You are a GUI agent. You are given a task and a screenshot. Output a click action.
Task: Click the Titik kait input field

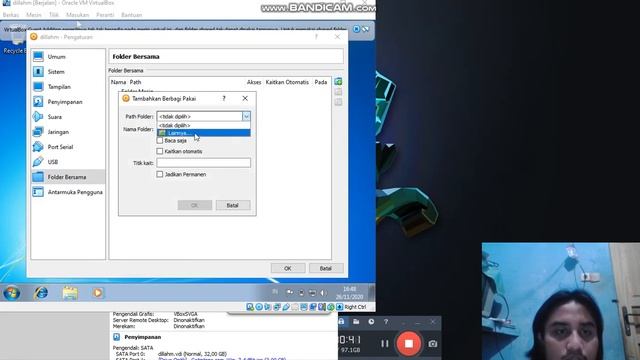204,163
